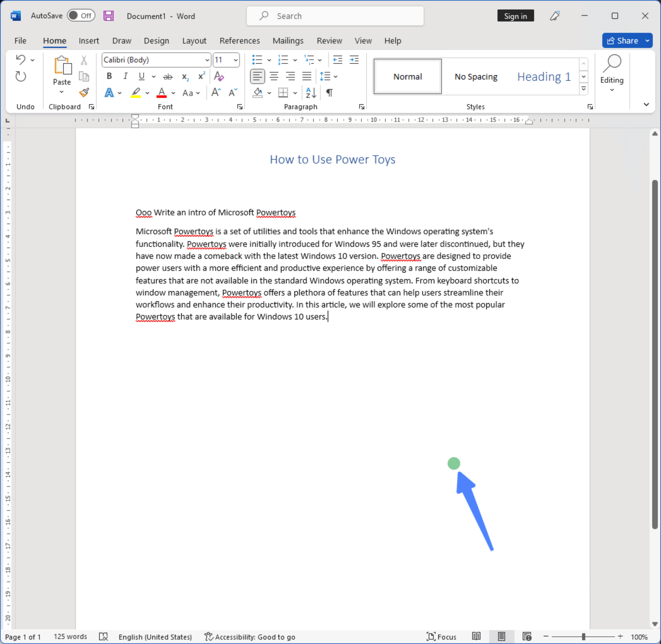Image resolution: width=661 pixels, height=644 pixels.
Task: Expand the numbering list dropdown arrow
Action: click(x=295, y=60)
